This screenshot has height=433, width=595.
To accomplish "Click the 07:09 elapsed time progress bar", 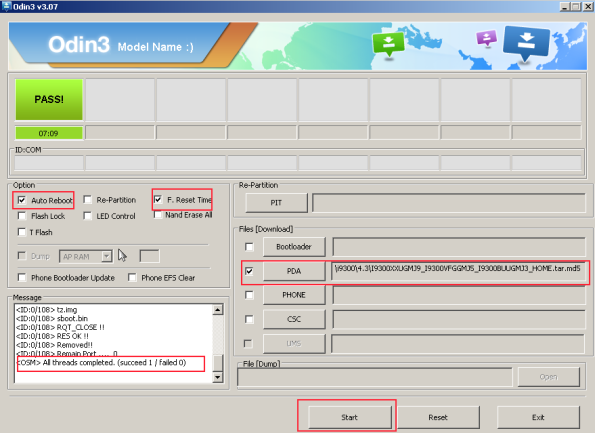I will pos(49,133).
